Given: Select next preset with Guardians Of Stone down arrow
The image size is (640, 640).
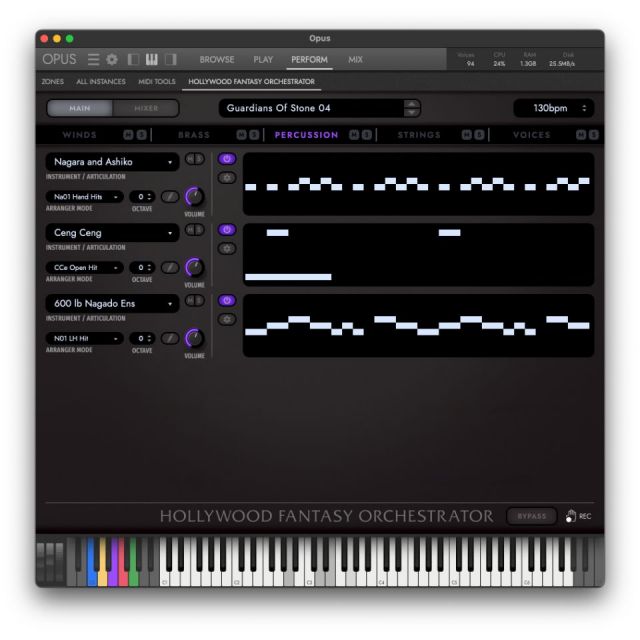Looking at the screenshot, I should (411, 112).
